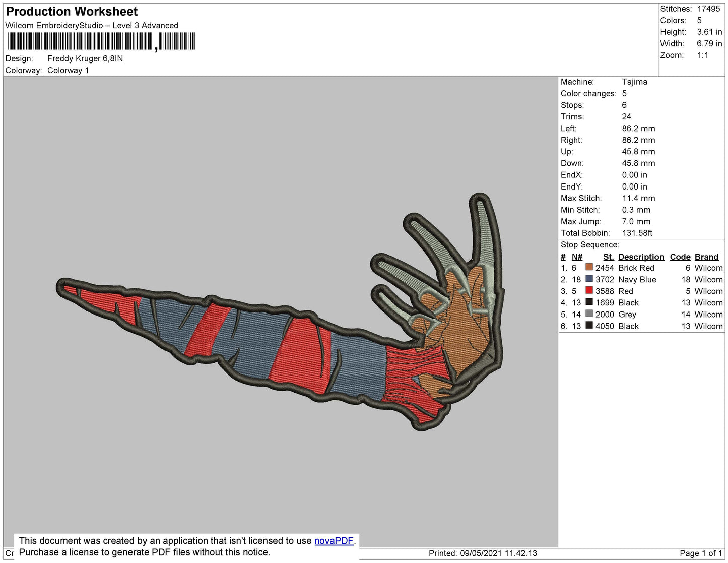
Task: Click the 'Navy Blue' description text
Action: point(637,279)
